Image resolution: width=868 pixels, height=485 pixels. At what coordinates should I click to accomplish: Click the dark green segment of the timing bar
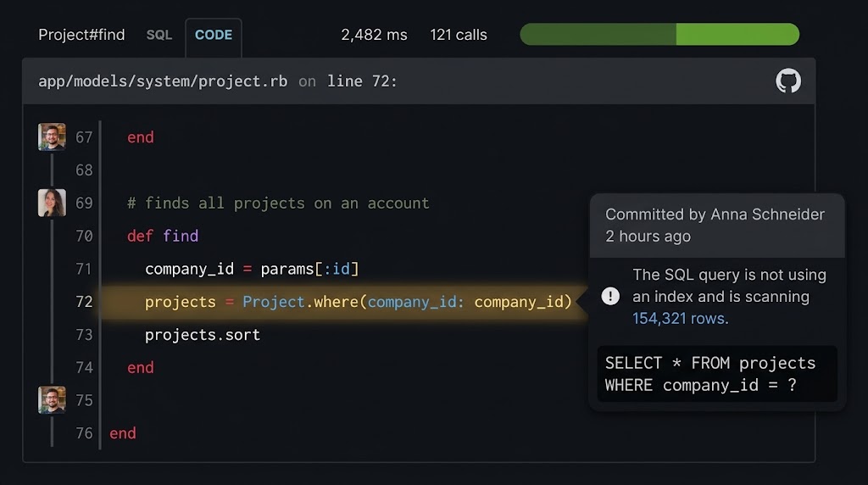pyautogui.click(x=598, y=34)
